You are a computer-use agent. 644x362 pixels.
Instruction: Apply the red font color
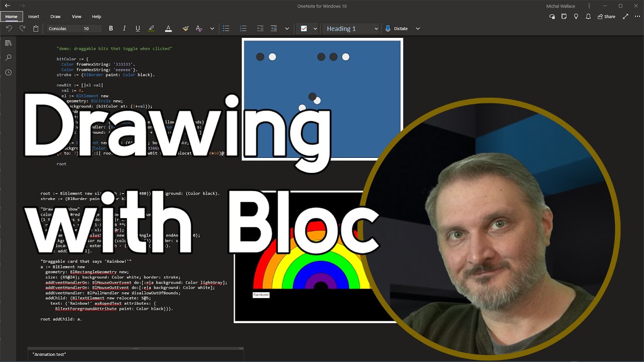click(x=169, y=29)
